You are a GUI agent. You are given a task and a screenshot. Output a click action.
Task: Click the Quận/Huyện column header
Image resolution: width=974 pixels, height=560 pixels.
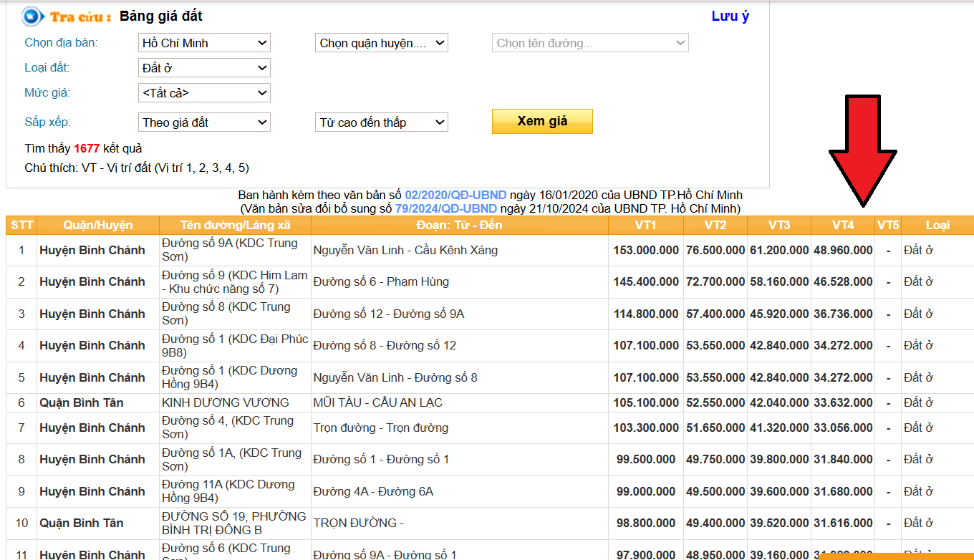click(98, 225)
